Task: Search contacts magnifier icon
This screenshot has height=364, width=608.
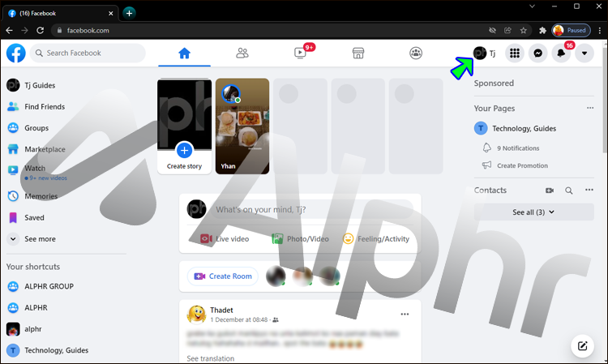Action: (569, 191)
